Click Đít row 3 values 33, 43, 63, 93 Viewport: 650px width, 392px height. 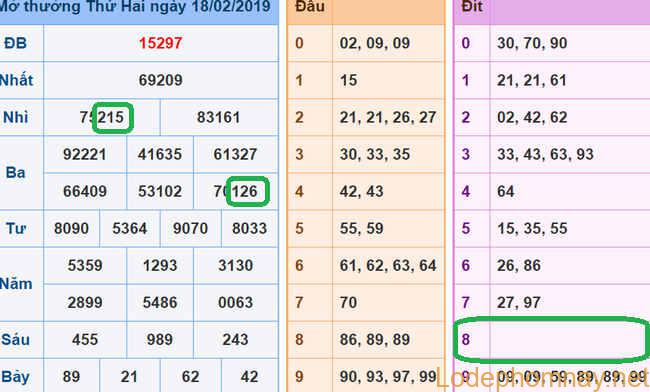pos(545,154)
